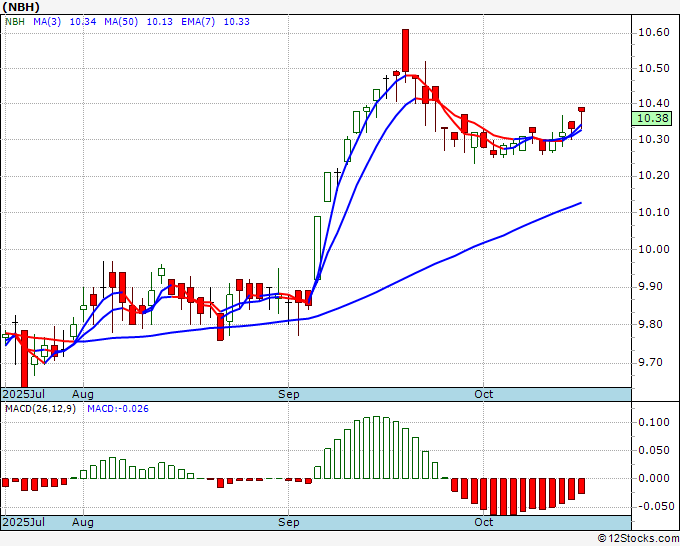Click Sep on the MACD panel axis

coord(289,522)
